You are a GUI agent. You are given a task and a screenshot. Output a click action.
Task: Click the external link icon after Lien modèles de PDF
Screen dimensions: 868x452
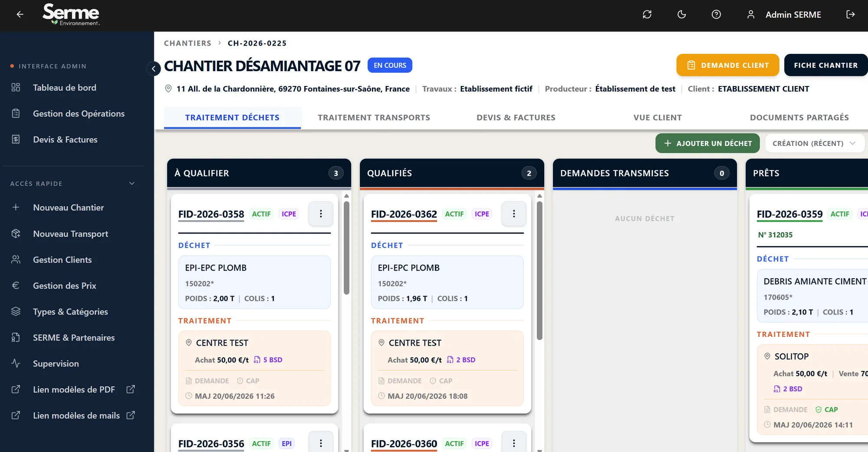pos(130,389)
